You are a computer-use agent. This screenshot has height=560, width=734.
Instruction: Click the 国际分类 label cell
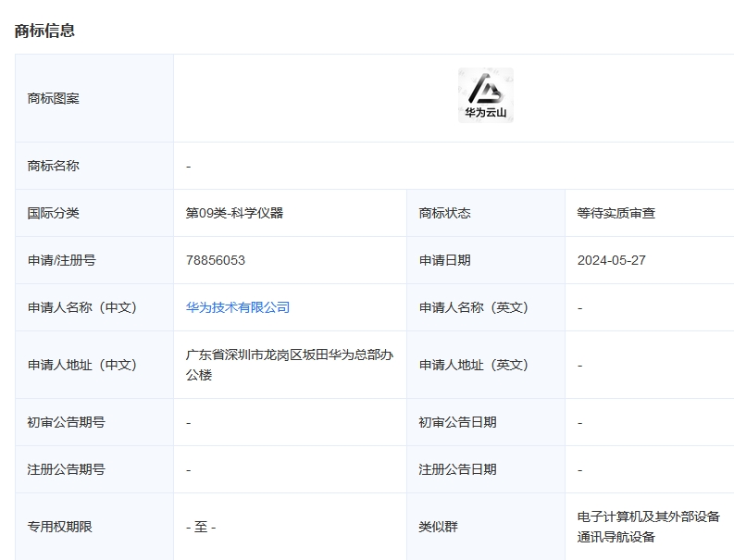tap(54, 213)
